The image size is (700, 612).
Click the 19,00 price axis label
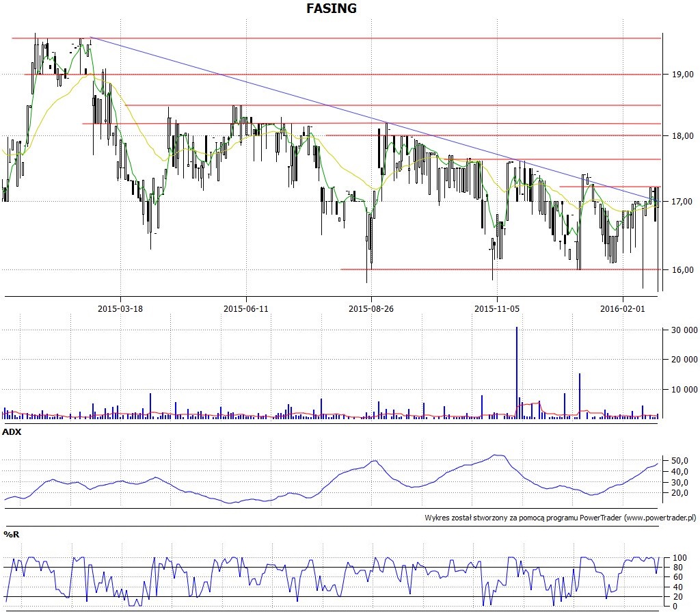point(683,75)
